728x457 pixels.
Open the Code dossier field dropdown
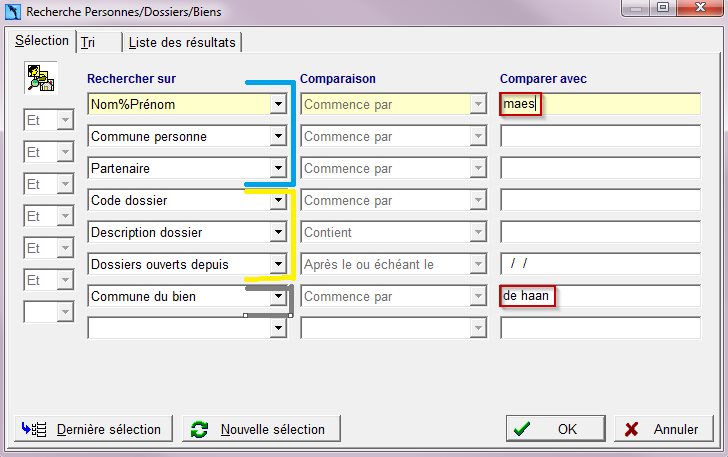coord(278,200)
